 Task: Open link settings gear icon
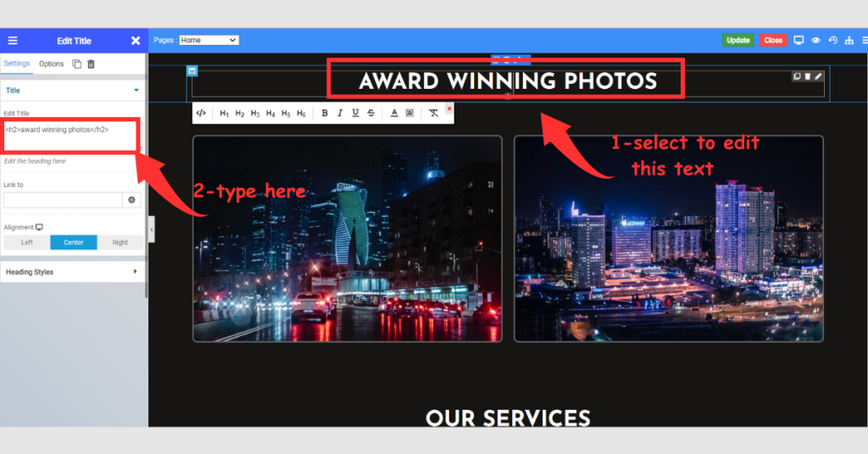tap(131, 200)
